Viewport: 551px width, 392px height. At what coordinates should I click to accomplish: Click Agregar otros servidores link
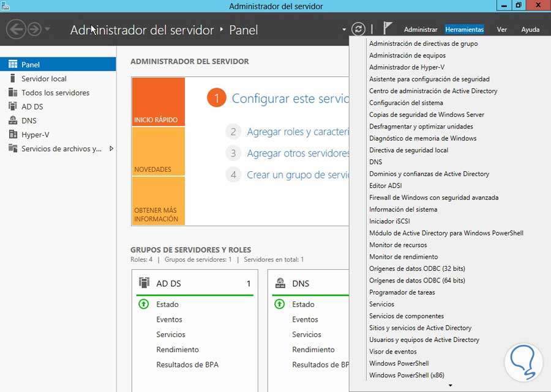298,153
